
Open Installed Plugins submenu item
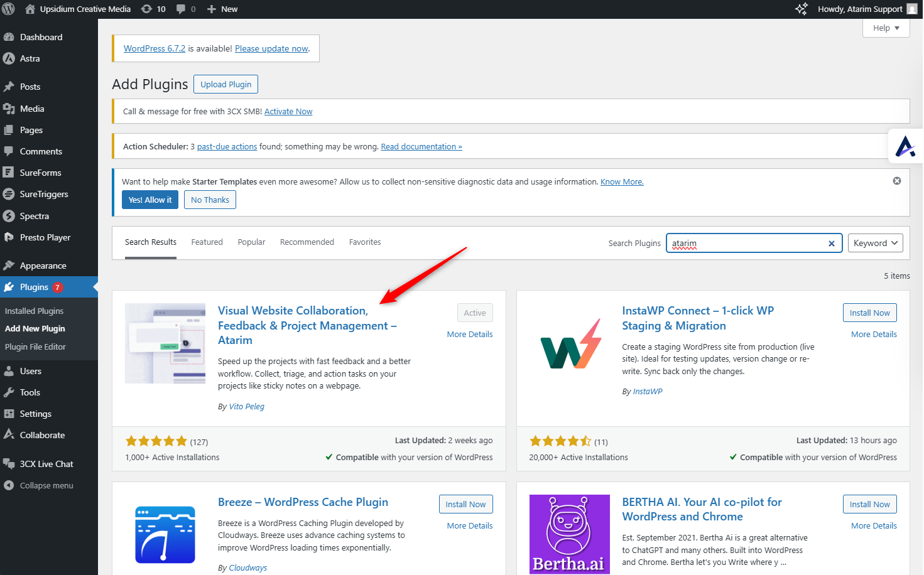34,311
